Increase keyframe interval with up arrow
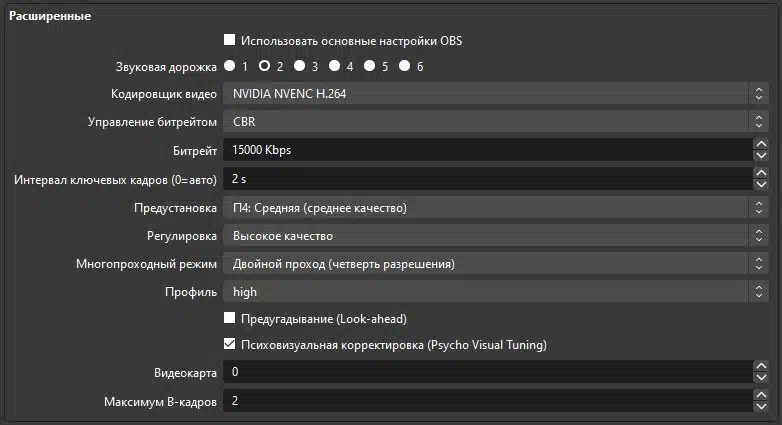The width and height of the screenshot is (782, 425). click(761, 173)
